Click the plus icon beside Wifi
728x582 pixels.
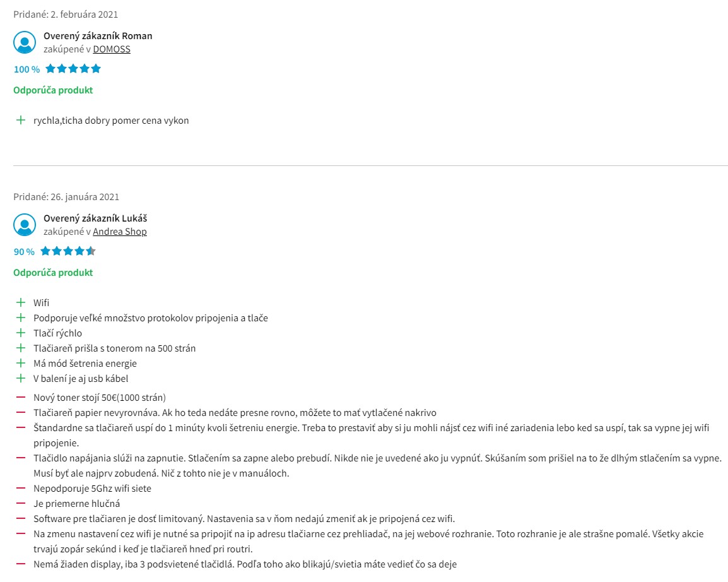pyautogui.click(x=21, y=303)
